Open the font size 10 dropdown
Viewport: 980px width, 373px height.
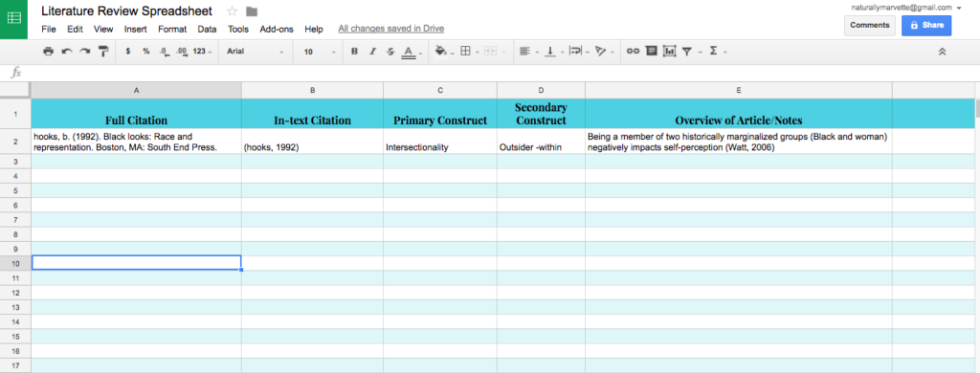[320, 52]
